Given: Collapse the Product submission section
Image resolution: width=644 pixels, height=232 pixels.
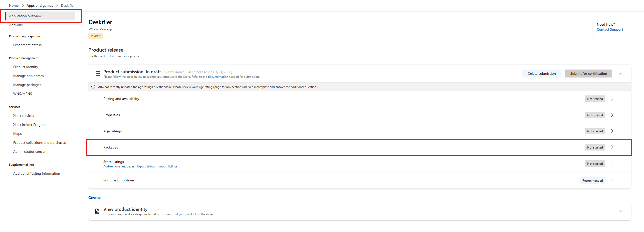Looking at the screenshot, I should [x=621, y=74].
